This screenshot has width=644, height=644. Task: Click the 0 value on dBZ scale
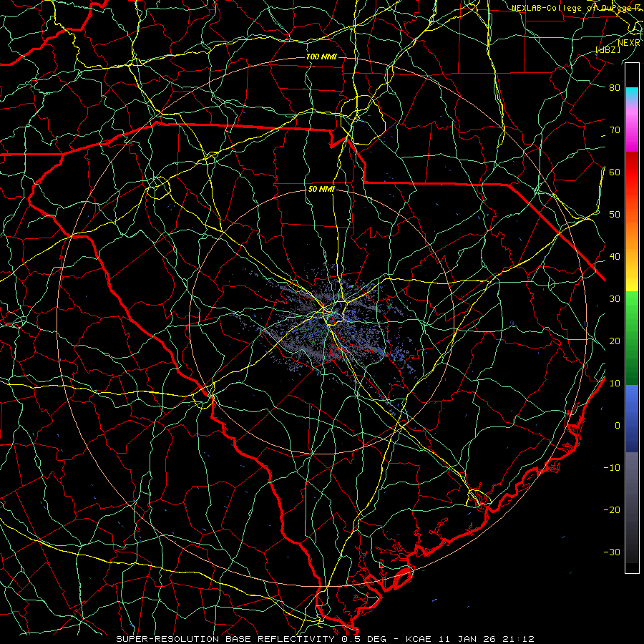click(x=618, y=426)
